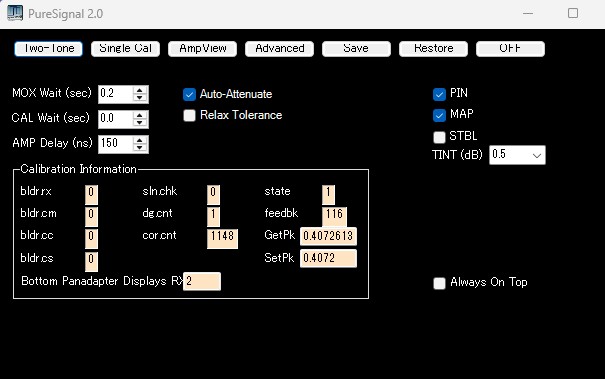Uncheck the PIN option

[439, 94]
